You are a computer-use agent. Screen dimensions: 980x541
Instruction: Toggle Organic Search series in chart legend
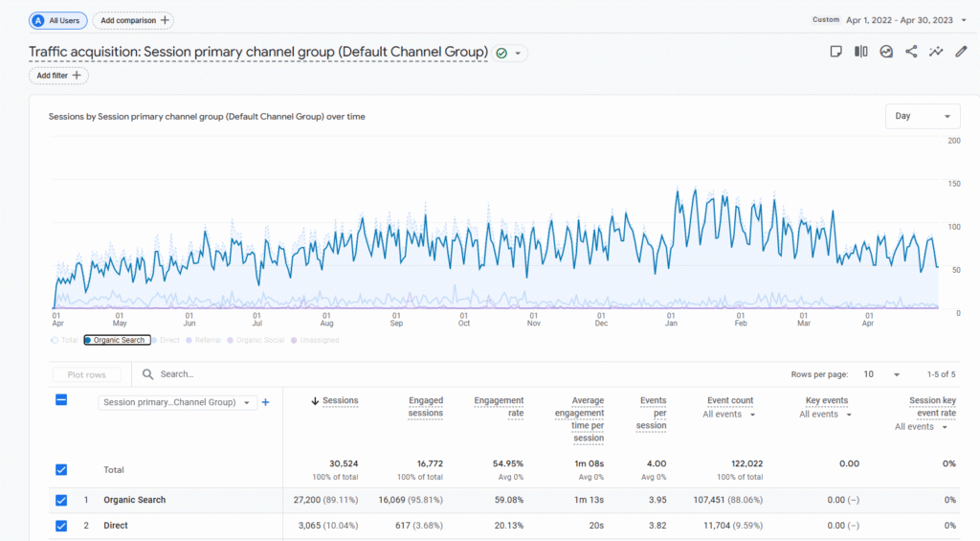coord(118,340)
